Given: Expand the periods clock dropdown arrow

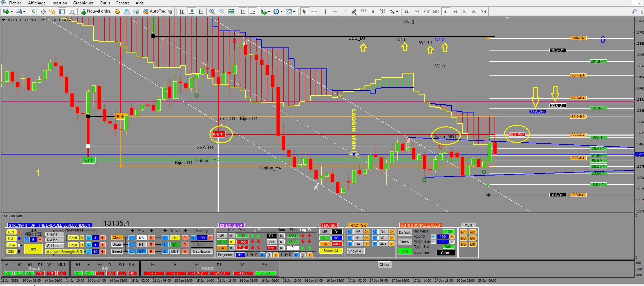Looking at the screenshot, I should (x=281, y=12).
